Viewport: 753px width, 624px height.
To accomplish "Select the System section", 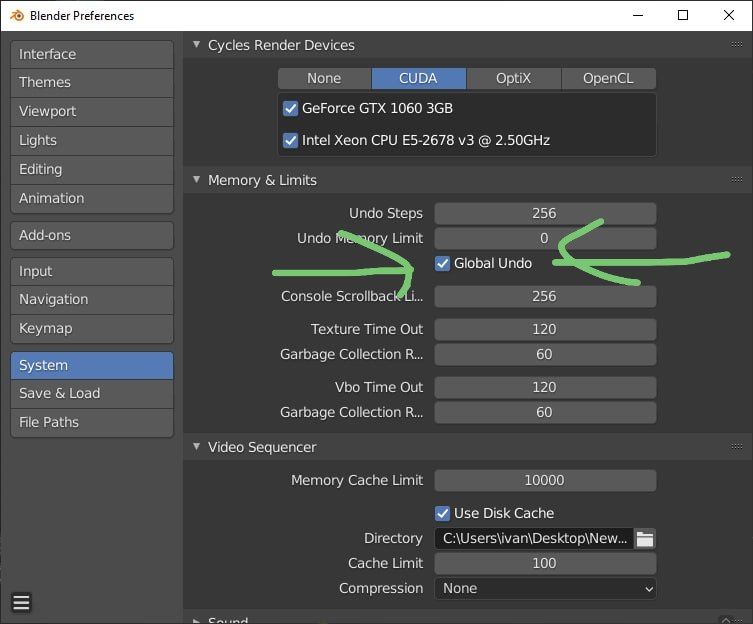I will tap(92, 366).
